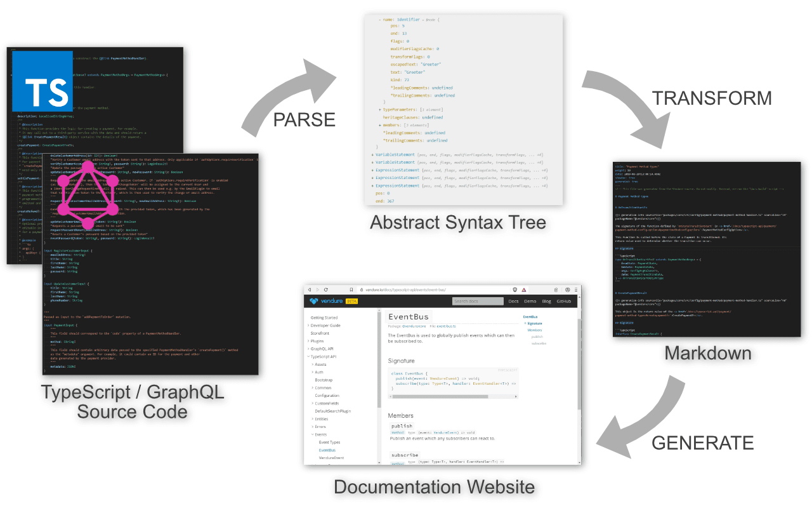812x508 pixels.
Task: Click the Search docs input field
Action: [478, 301]
